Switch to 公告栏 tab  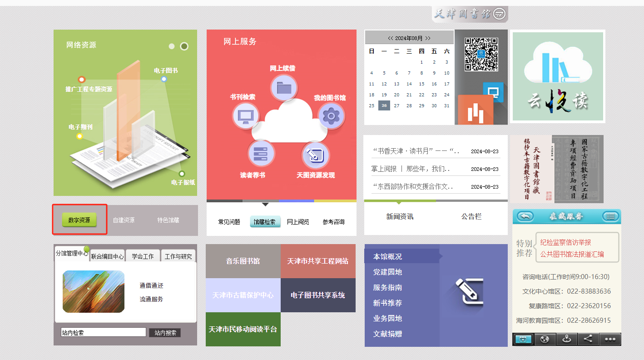(471, 217)
